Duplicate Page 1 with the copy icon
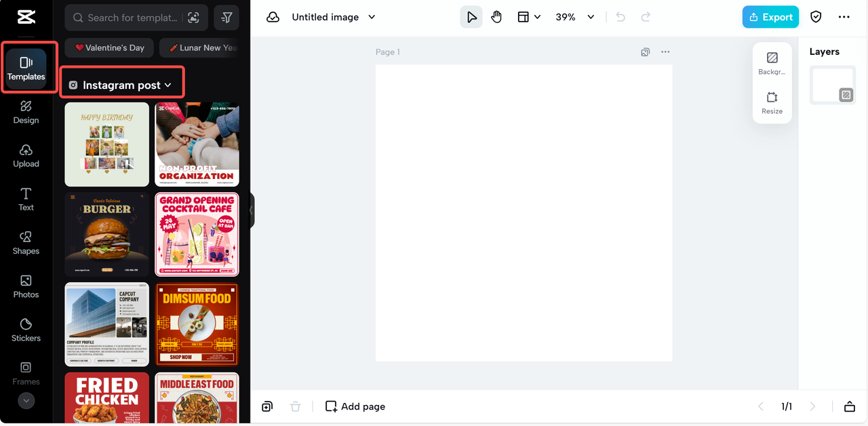868x426 pixels. coord(646,52)
